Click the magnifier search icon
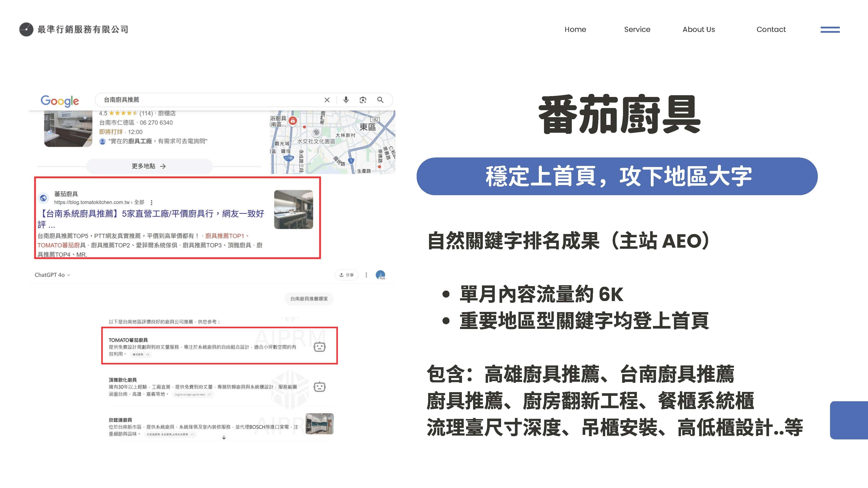The image size is (868, 488). [380, 100]
